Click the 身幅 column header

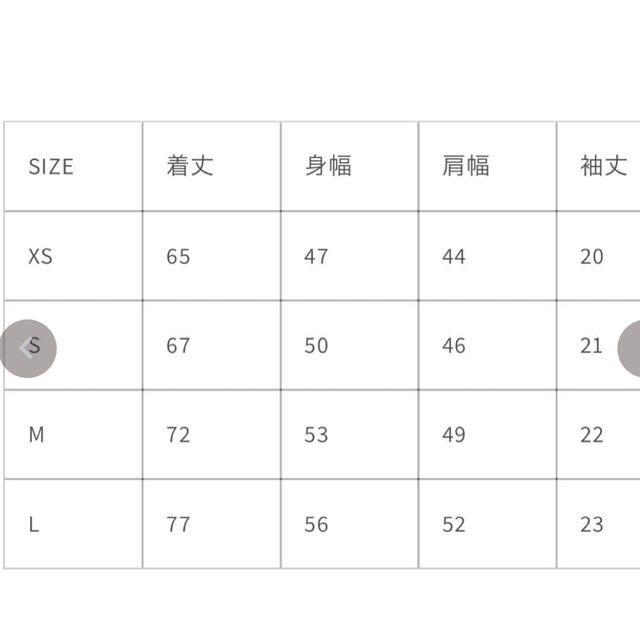[x=328, y=166]
